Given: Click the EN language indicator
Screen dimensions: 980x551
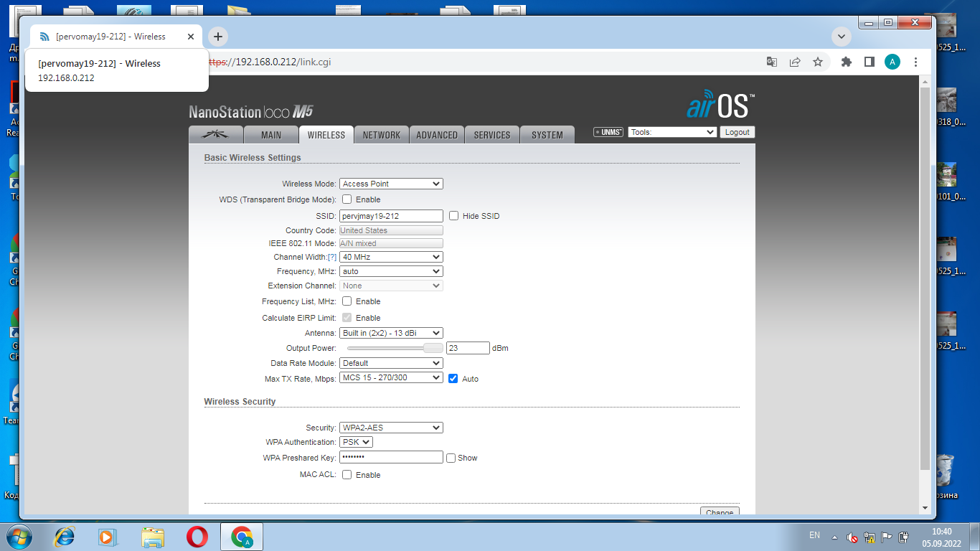Looking at the screenshot, I should [x=814, y=535].
